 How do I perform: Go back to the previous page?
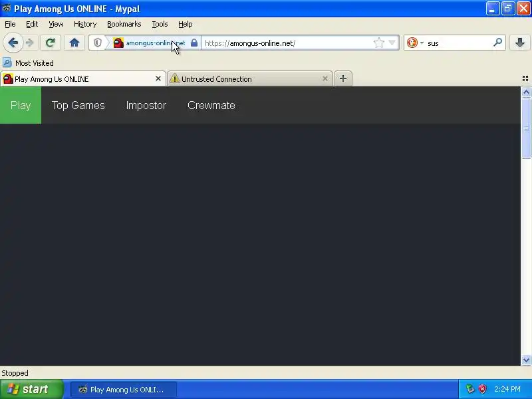tap(13, 43)
